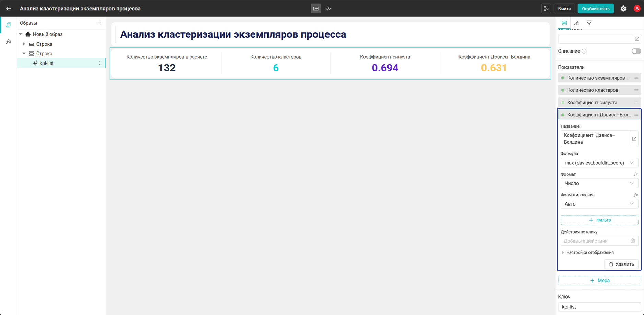644x315 pixels.
Task: Open the Название field expand editor icon
Action: (x=634, y=139)
